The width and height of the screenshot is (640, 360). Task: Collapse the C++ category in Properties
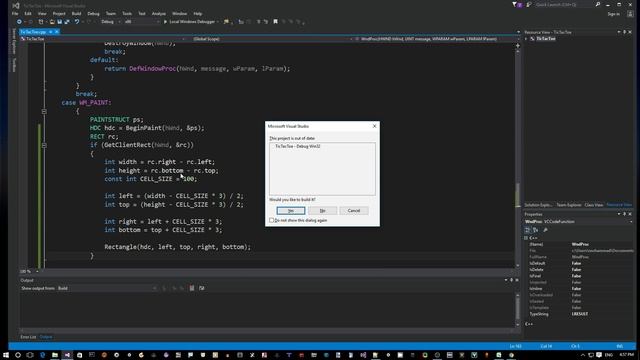[526, 238]
